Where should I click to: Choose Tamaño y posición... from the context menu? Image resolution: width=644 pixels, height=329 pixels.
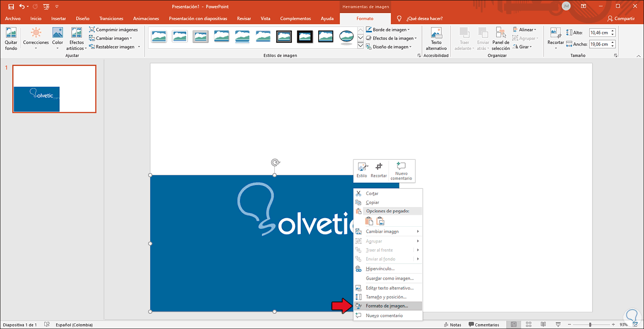point(388,297)
